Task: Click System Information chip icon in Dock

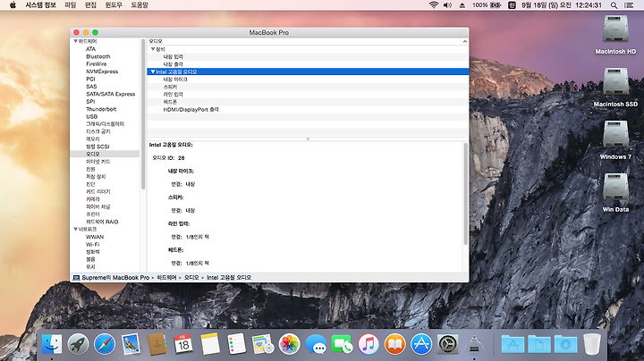Action: tap(474, 344)
